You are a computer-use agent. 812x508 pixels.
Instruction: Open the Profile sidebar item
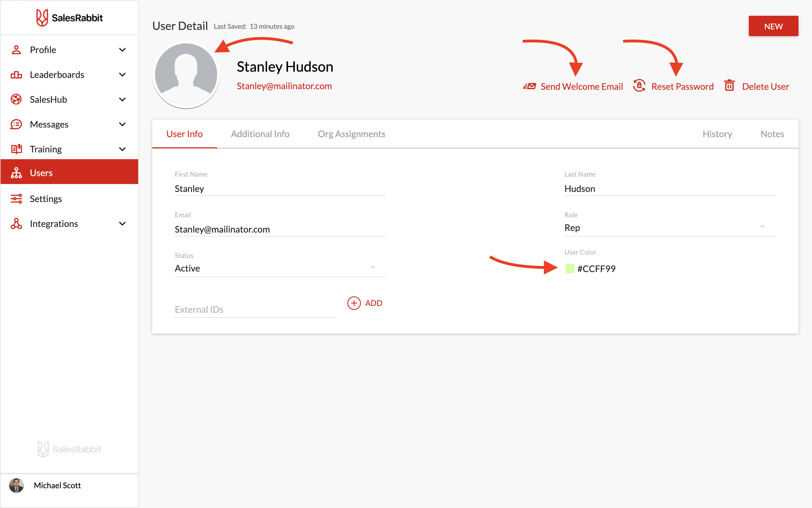click(69, 50)
